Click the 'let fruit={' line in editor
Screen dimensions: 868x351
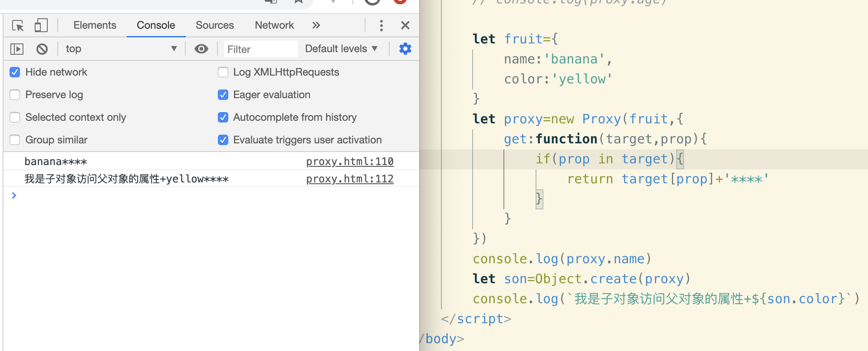click(x=515, y=39)
